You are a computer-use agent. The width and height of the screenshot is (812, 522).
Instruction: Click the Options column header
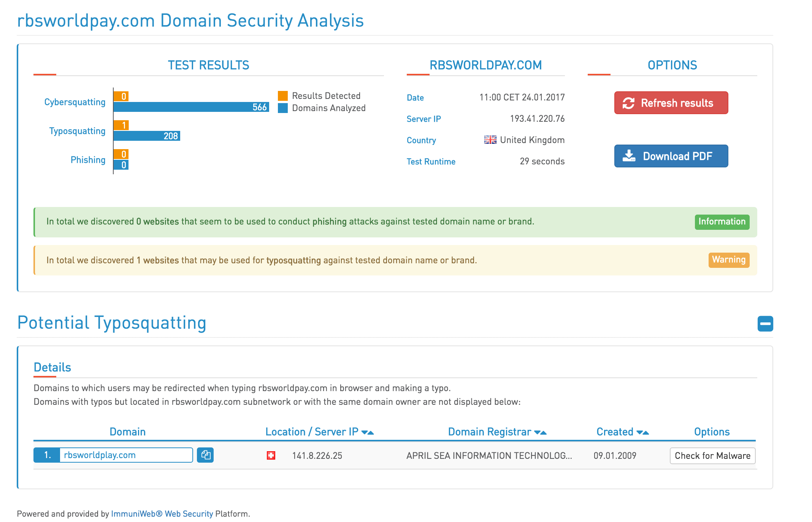[x=712, y=432]
